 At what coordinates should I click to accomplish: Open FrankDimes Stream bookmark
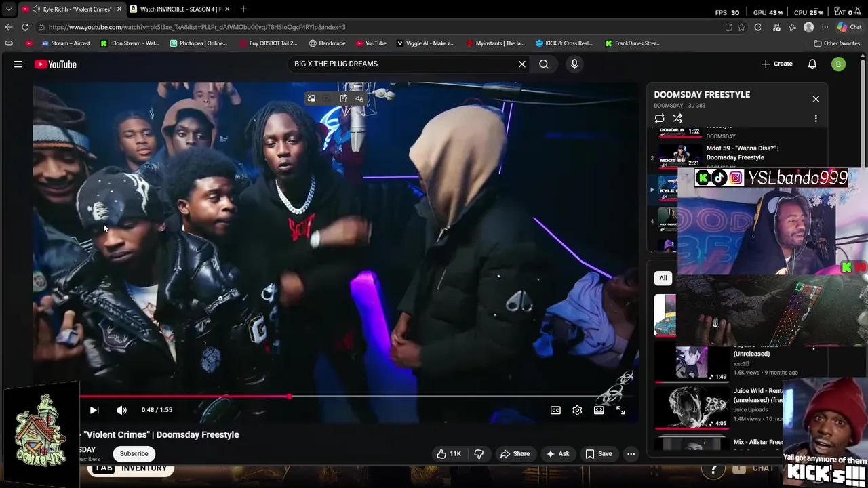pos(633,43)
